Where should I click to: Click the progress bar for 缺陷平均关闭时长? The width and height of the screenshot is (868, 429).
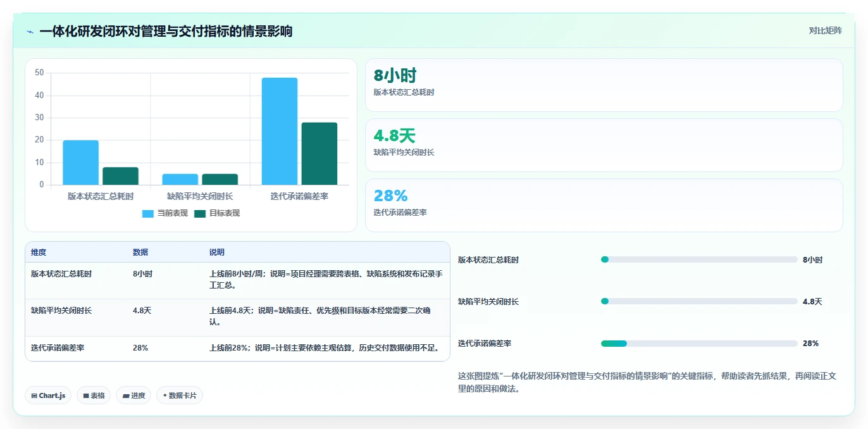[699, 301]
